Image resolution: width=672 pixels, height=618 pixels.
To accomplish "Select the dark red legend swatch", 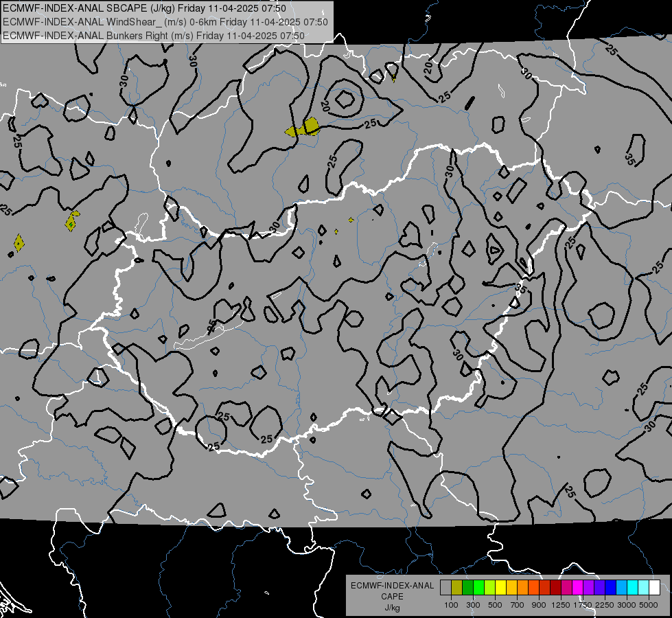I will (x=556, y=588).
